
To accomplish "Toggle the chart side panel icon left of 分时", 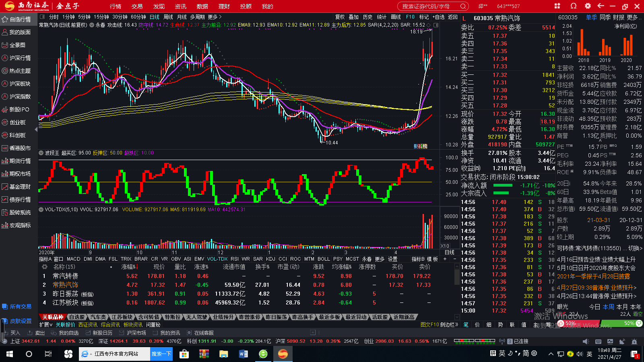I will [x=42, y=17].
